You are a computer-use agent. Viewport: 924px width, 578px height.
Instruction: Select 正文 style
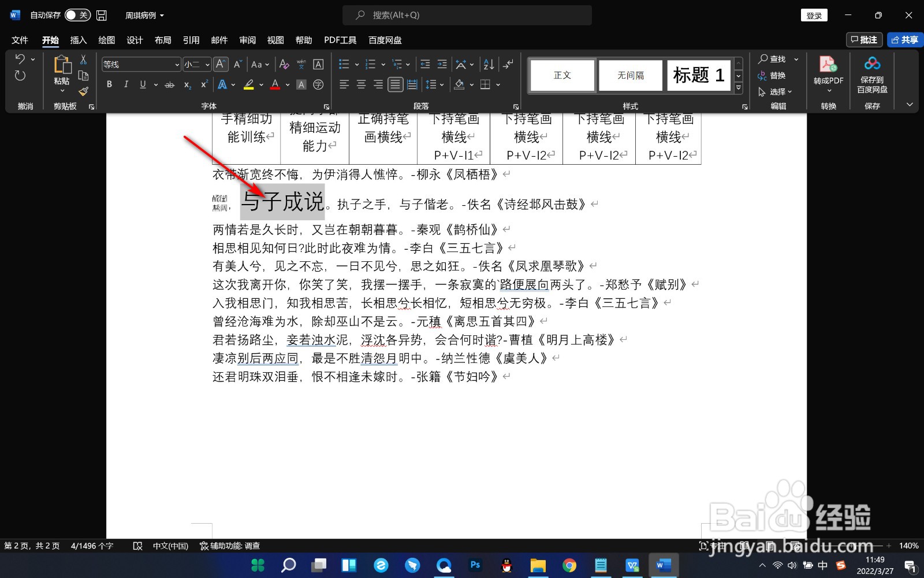562,75
